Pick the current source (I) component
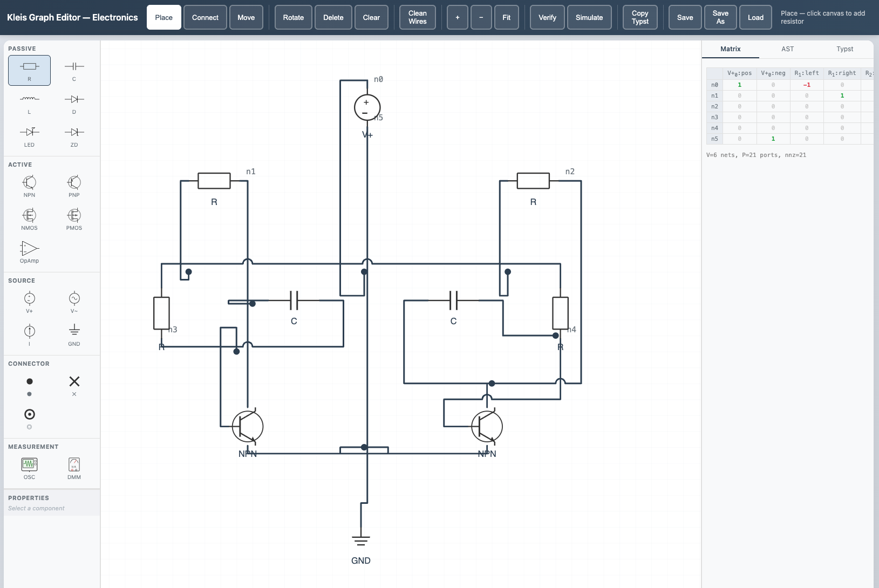The height and width of the screenshot is (588, 879). tap(29, 335)
